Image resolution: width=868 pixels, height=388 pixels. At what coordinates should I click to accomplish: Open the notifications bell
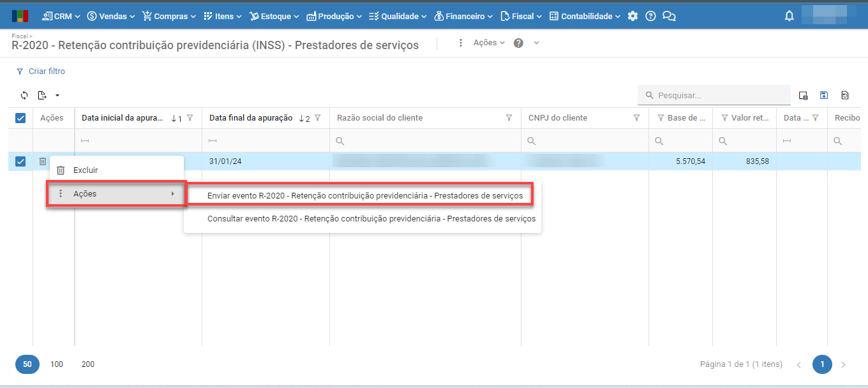click(x=789, y=16)
